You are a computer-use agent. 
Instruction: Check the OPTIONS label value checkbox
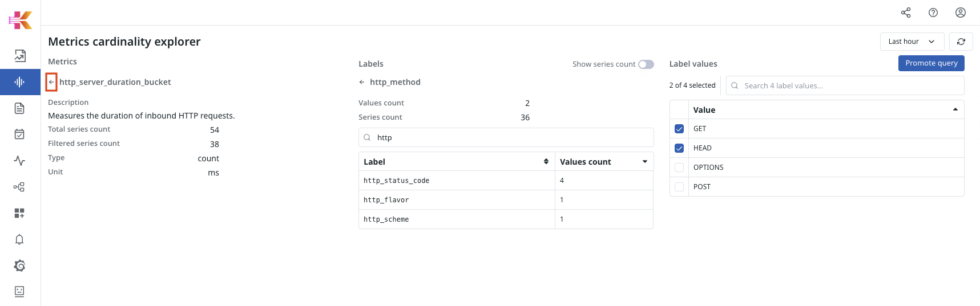point(679,168)
